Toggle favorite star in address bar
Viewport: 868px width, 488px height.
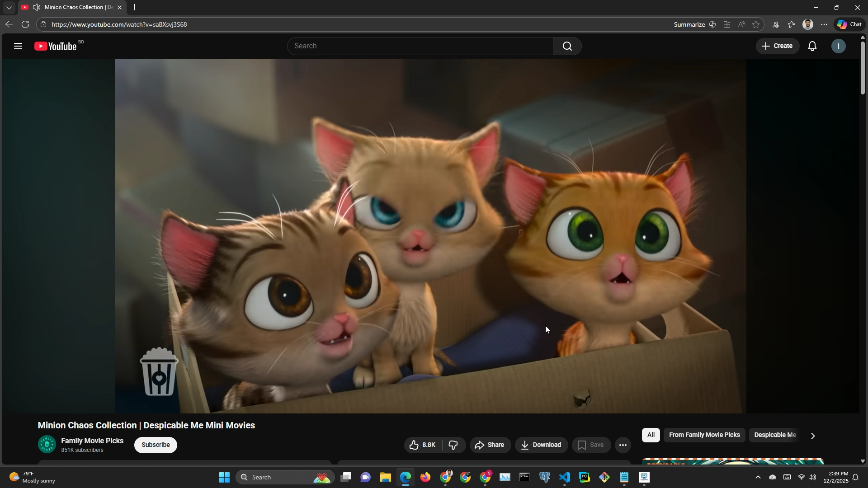(x=756, y=24)
